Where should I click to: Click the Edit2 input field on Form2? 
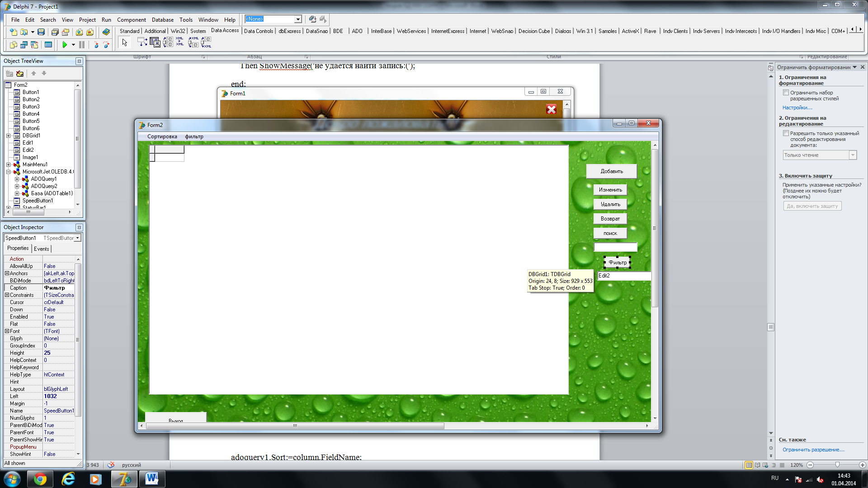(623, 275)
